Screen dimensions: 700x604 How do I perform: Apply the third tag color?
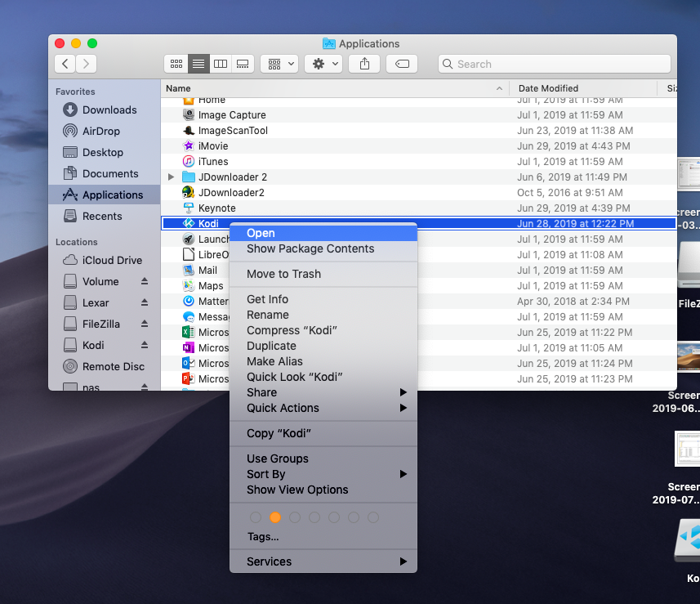coord(295,517)
